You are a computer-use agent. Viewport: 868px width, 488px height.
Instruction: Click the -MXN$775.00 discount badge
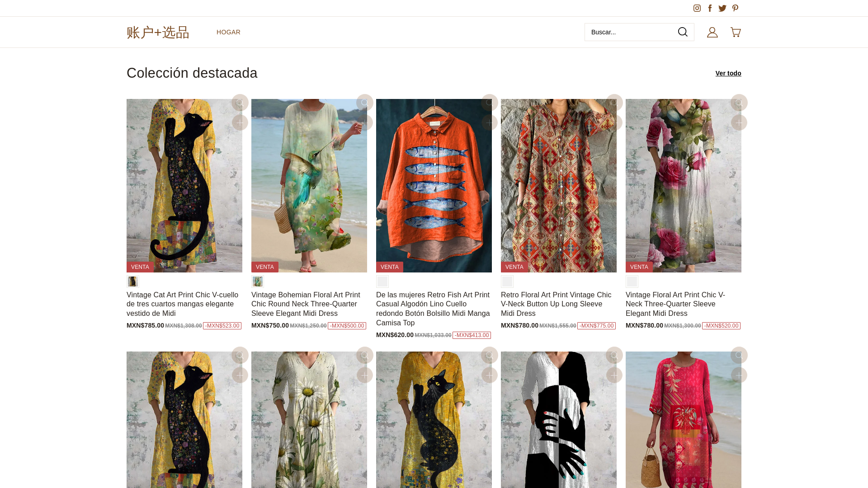(x=596, y=326)
